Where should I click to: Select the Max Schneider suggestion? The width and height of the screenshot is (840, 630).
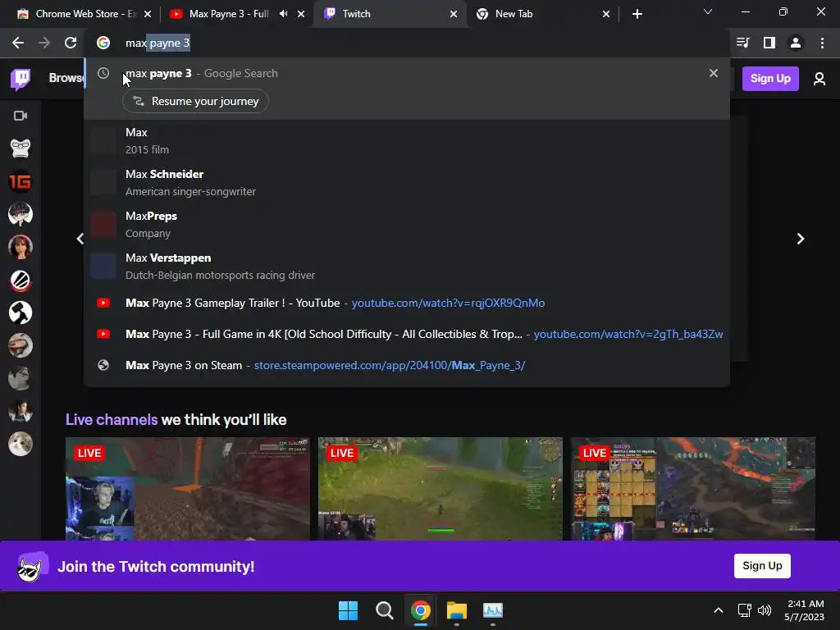[x=407, y=183]
